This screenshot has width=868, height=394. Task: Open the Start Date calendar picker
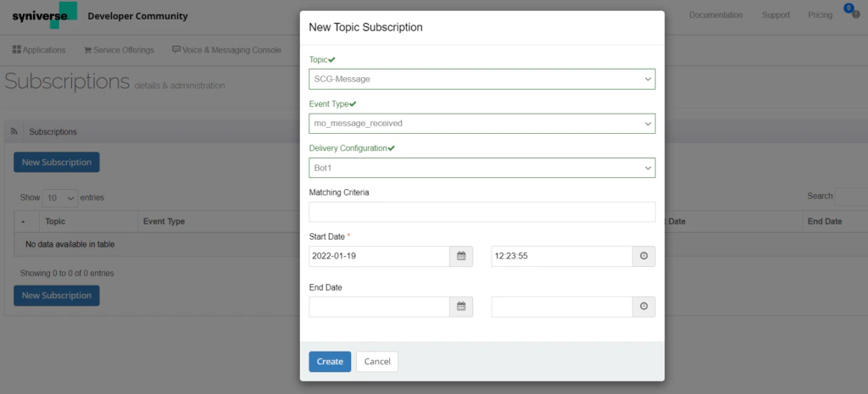point(461,256)
